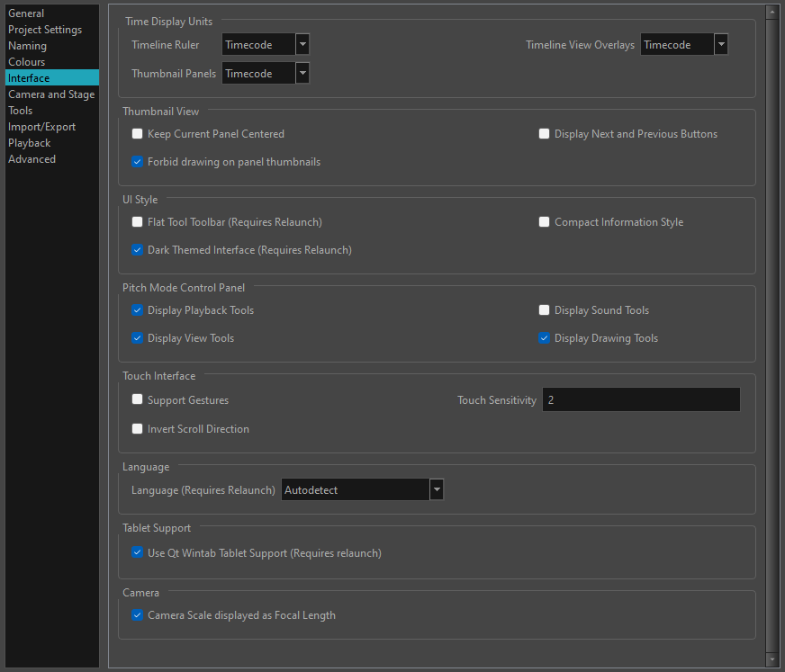Screen dimensions: 785x672
Task: Toggle Flat Tool Toolbar checkbox
Action: pos(138,222)
